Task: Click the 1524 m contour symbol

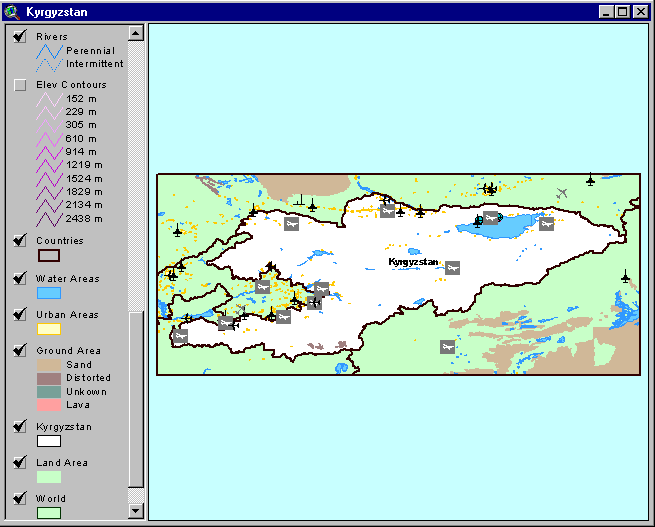Action: (x=49, y=179)
